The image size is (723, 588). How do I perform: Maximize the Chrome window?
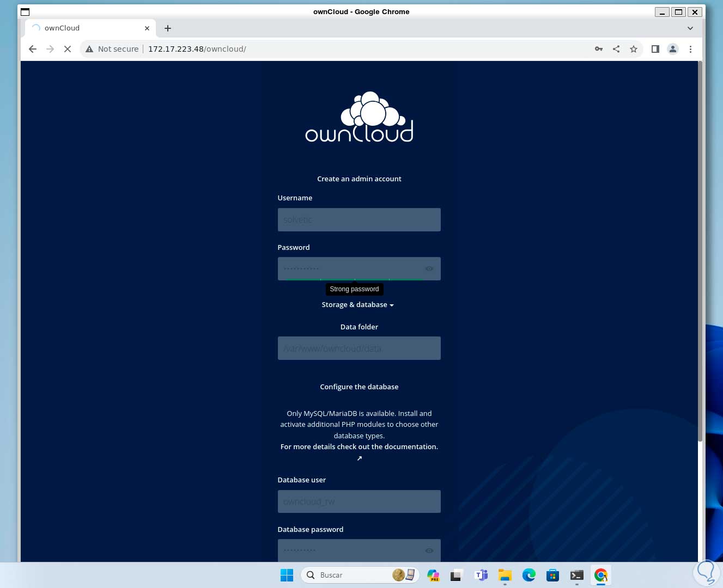pos(678,12)
